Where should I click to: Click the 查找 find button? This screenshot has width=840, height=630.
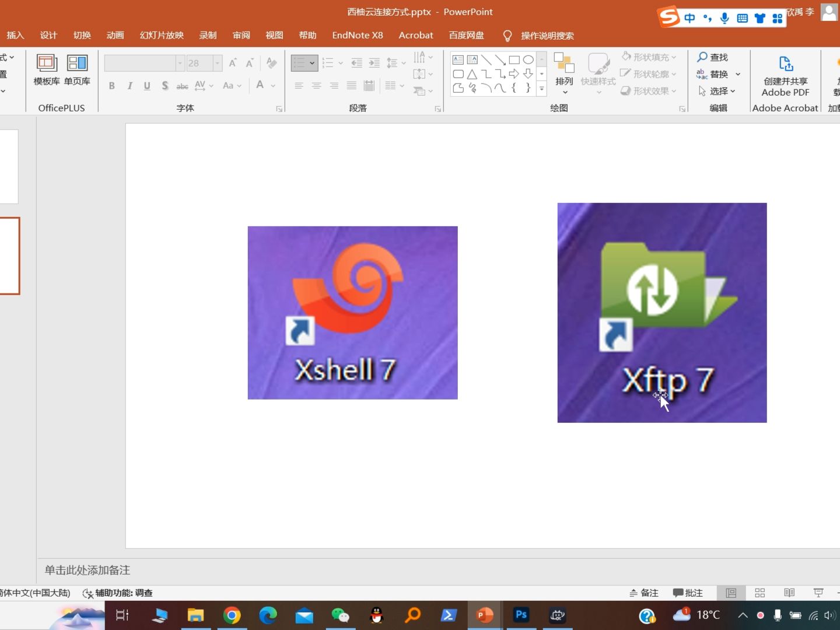(x=713, y=57)
